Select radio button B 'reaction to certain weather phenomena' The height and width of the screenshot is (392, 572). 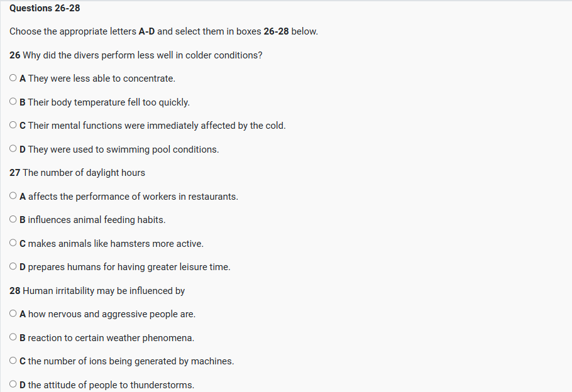click(x=14, y=338)
